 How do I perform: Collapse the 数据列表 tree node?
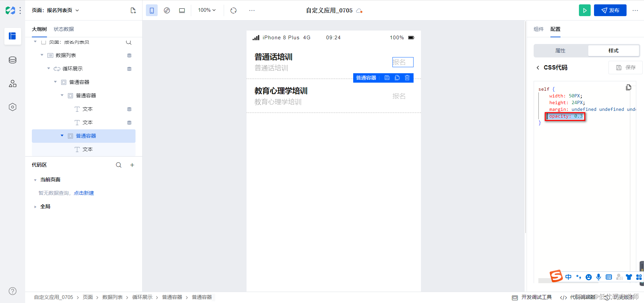pos(42,55)
